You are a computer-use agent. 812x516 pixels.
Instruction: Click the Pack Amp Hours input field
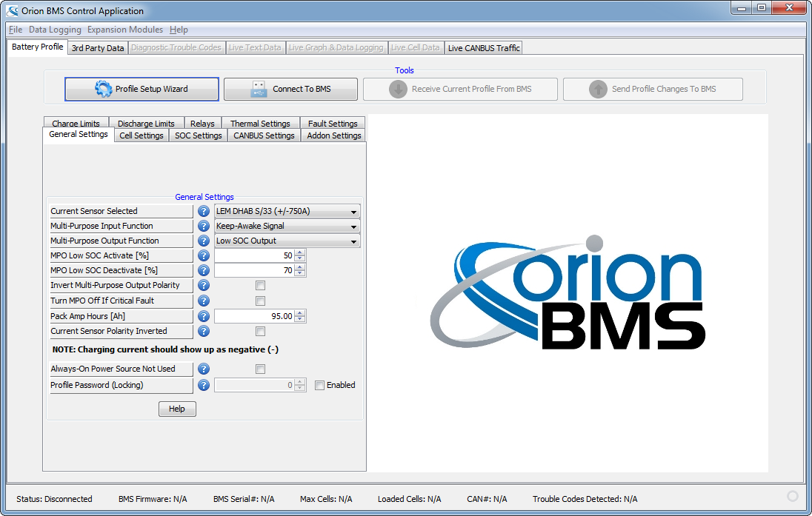[254, 316]
